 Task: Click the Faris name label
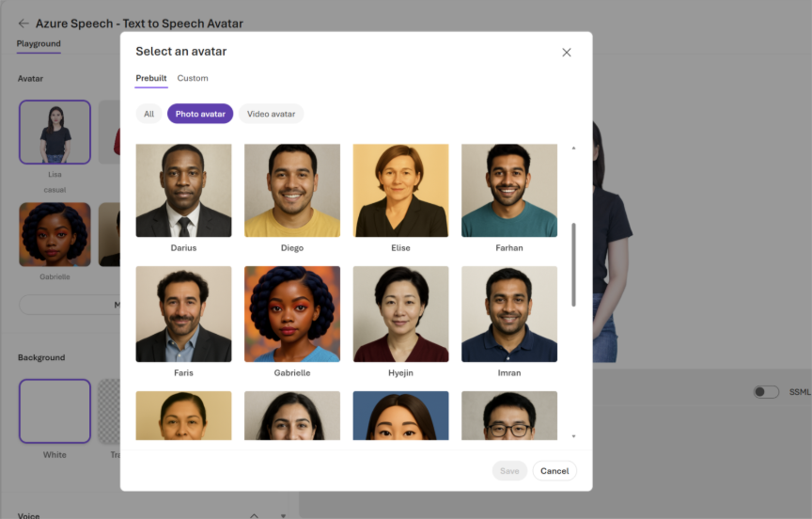[x=184, y=373]
